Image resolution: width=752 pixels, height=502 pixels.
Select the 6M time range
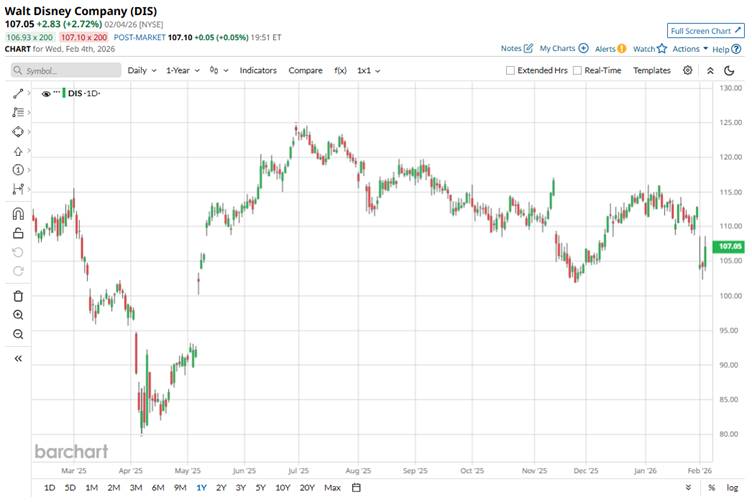tap(158, 487)
